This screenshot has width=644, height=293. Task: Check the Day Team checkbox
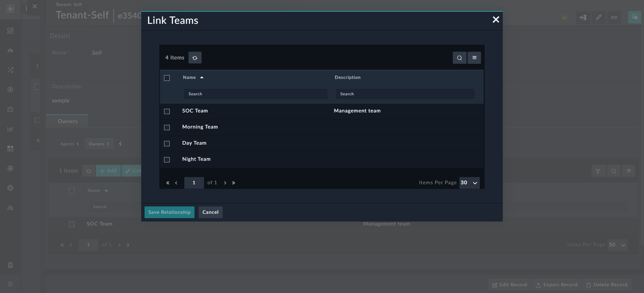[x=167, y=144]
